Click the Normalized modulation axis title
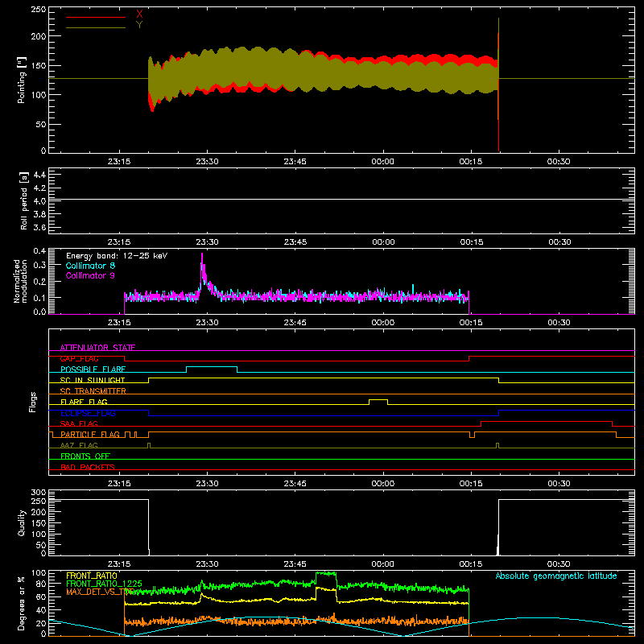The width and height of the screenshot is (644, 644). (x=21, y=281)
